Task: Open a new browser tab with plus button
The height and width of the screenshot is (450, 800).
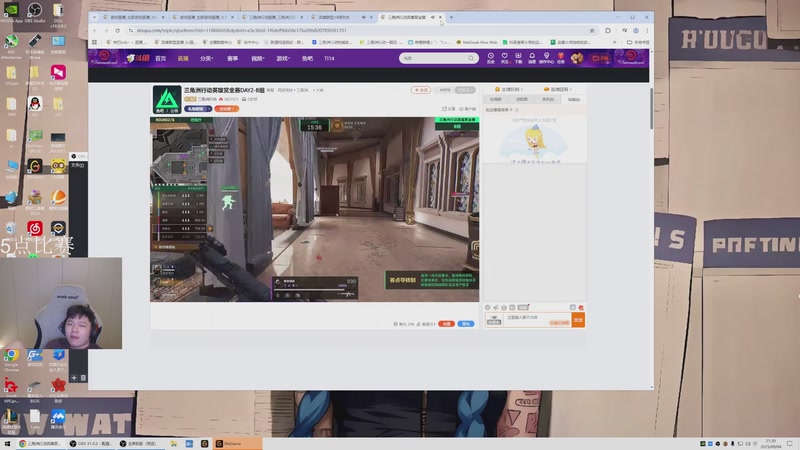Action: (452, 17)
